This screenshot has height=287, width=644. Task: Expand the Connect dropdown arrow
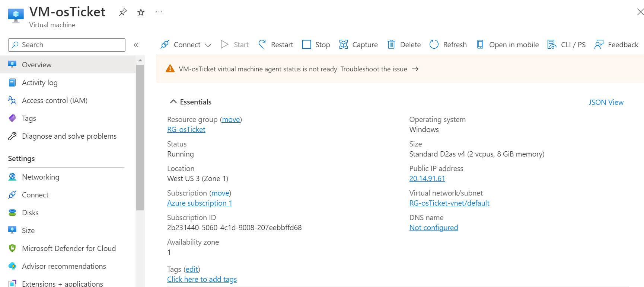click(208, 45)
